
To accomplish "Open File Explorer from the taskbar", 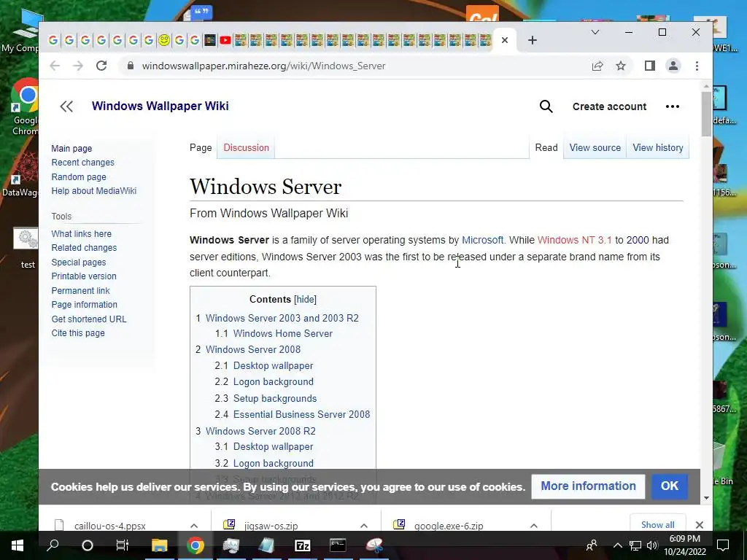I will pyautogui.click(x=160, y=545).
